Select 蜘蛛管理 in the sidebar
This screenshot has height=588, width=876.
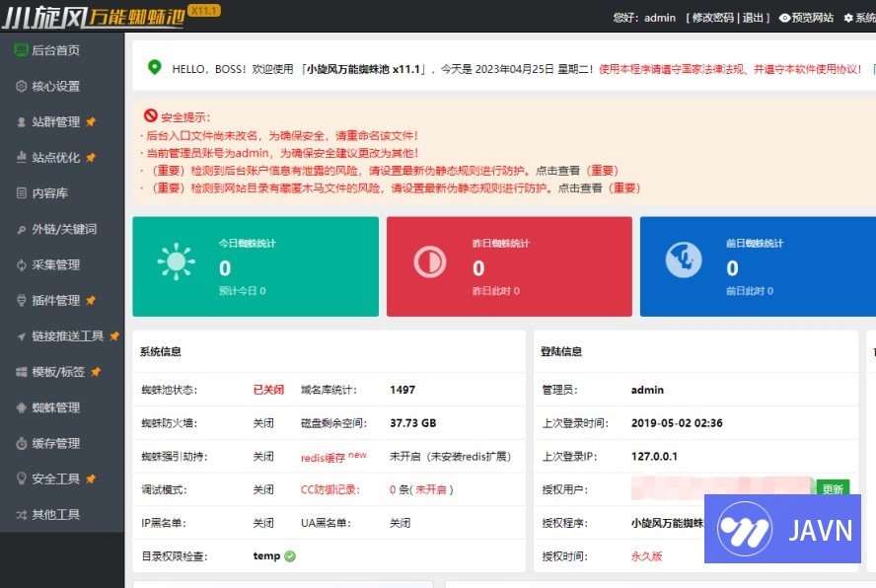tap(56, 407)
